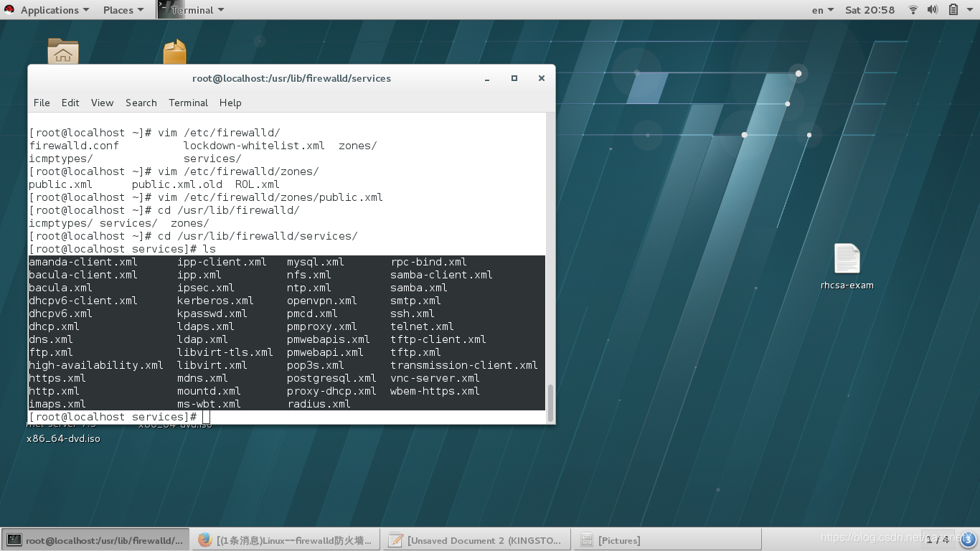980x551 pixels.
Task: Click the Wi-Fi network status icon
Action: tap(913, 10)
